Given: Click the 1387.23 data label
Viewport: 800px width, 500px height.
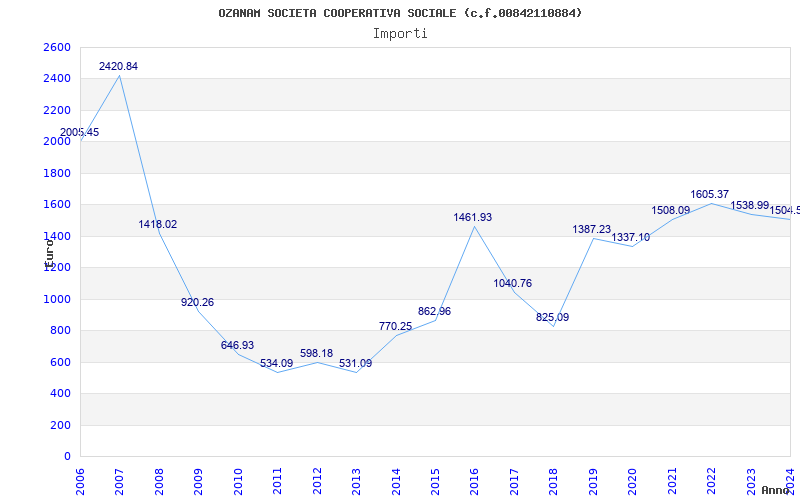Looking at the screenshot, I should pyautogui.click(x=592, y=229).
